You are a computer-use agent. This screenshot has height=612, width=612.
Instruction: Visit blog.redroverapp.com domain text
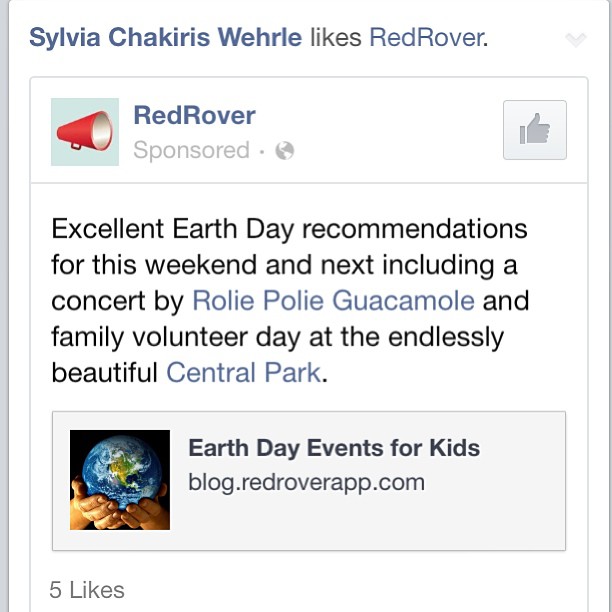click(x=306, y=482)
